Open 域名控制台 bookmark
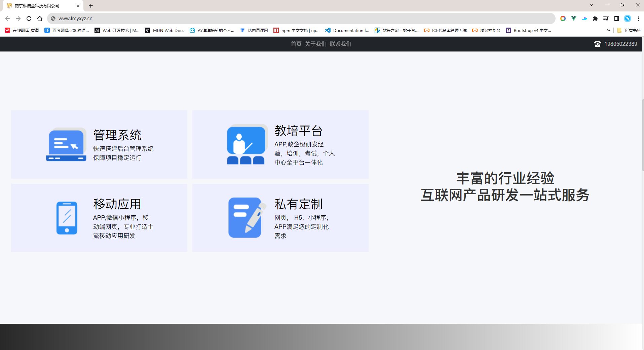 [x=486, y=30]
